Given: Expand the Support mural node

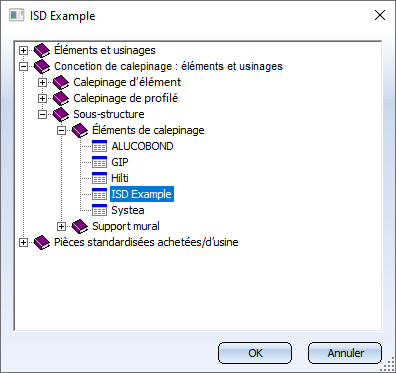Looking at the screenshot, I should [x=61, y=226].
